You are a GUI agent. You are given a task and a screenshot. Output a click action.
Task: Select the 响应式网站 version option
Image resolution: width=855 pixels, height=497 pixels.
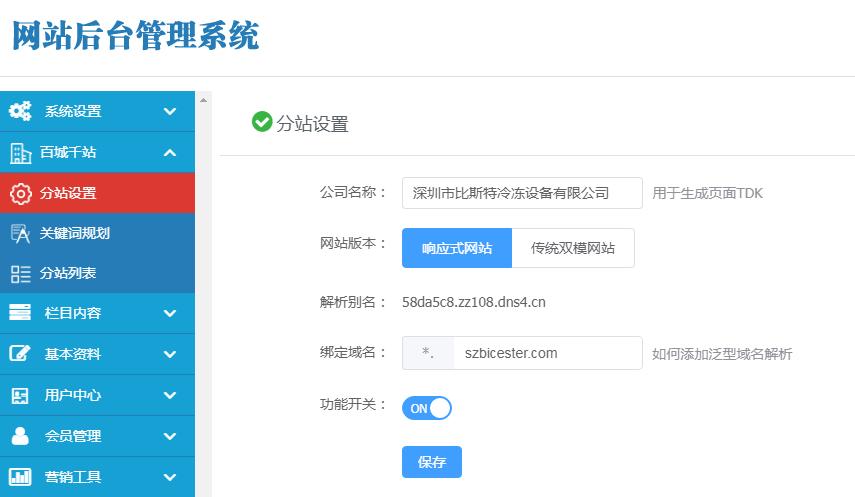(457, 248)
